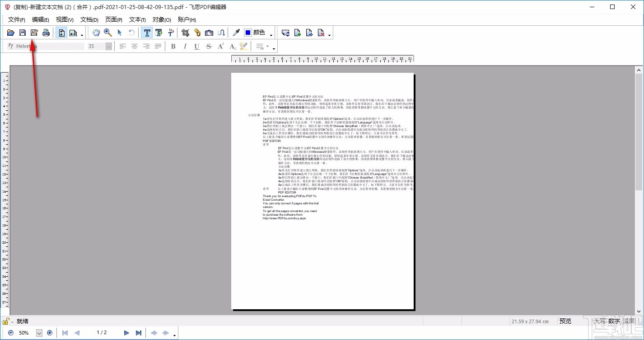Open the 编辑(E) menu
The image size is (644, 340).
[41, 19]
